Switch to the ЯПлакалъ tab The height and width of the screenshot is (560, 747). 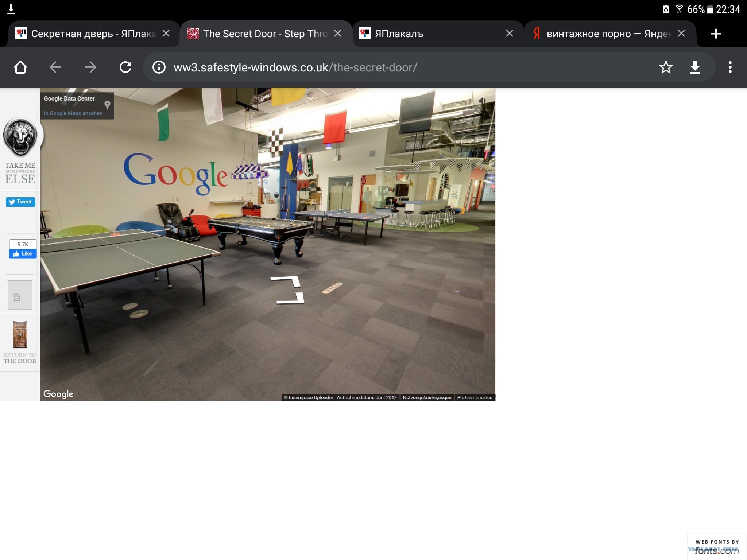(438, 34)
